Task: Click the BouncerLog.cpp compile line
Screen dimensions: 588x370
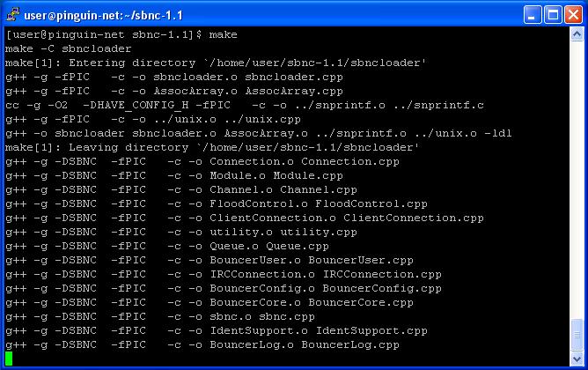Action: coord(202,344)
